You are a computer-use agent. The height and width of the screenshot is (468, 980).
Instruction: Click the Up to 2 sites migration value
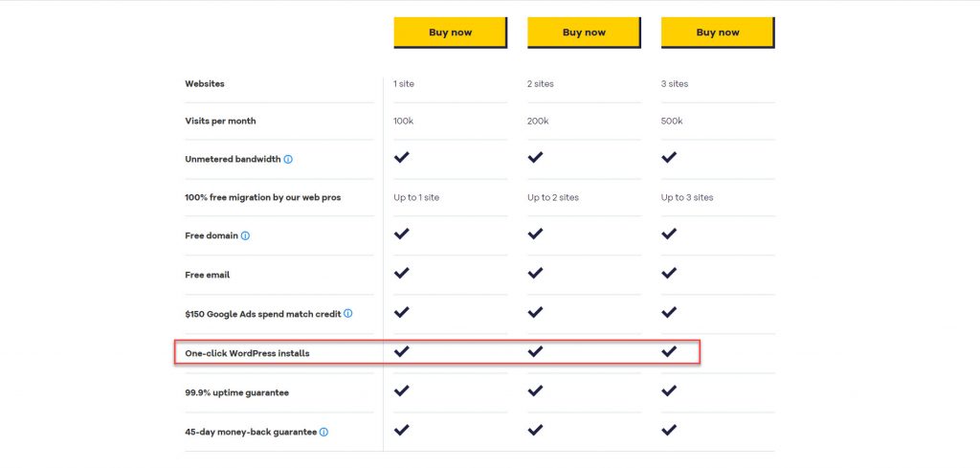[x=553, y=197]
